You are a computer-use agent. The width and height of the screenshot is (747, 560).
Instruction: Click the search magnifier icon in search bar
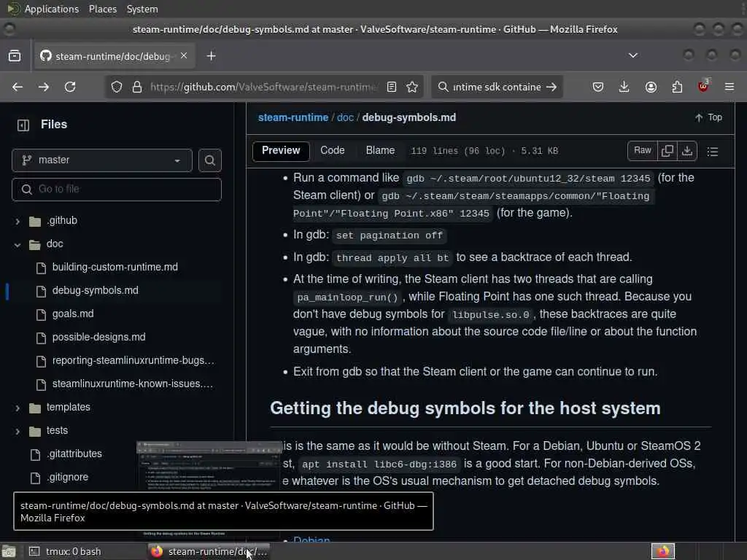tap(443, 87)
